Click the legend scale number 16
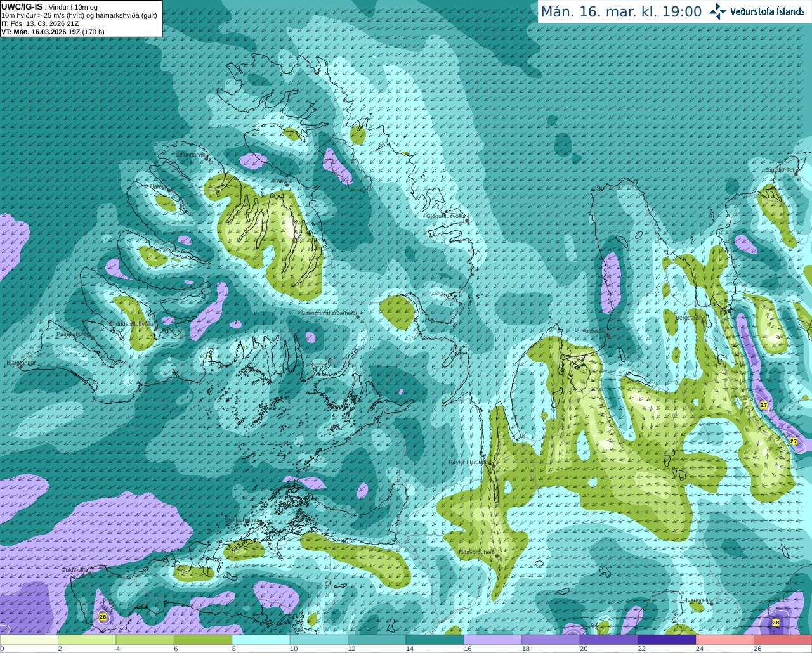812x653 pixels. click(x=468, y=649)
